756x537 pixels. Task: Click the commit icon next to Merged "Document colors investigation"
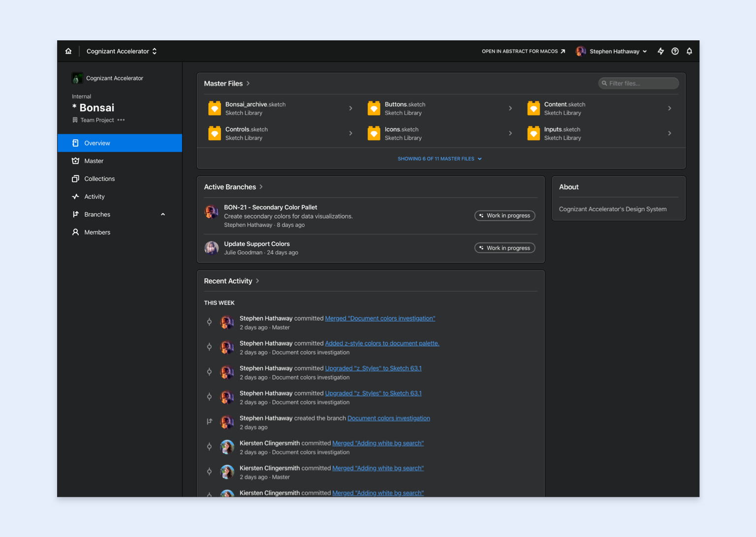[209, 322]
